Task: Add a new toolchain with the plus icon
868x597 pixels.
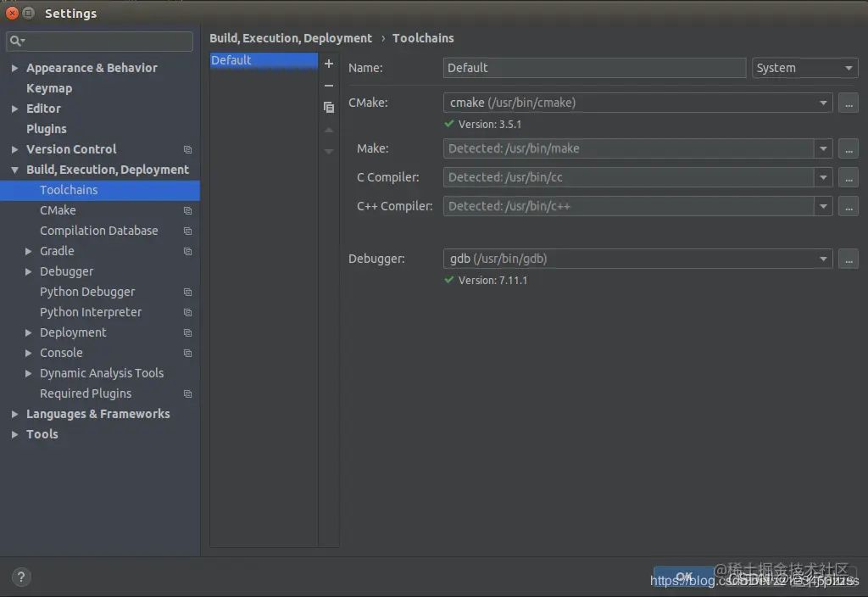Action: click(x=329, y=64)
